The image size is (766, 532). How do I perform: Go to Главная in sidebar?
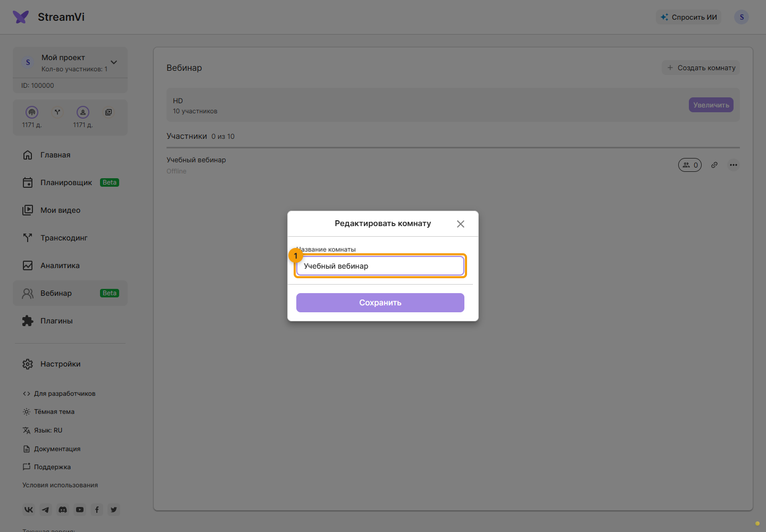[70, 155]
